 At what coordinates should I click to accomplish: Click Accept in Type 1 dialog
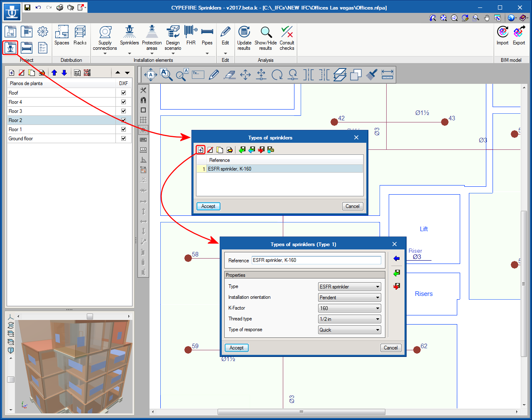coord(237,348)
